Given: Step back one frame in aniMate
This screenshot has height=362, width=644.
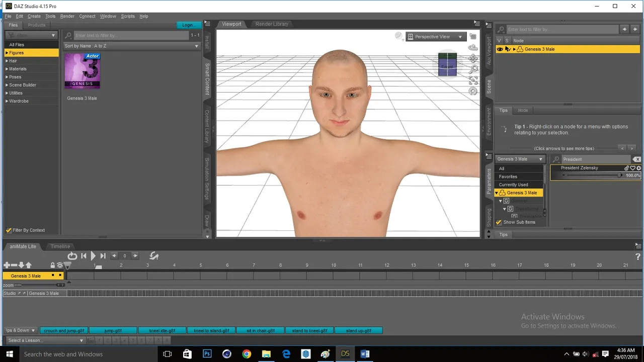Looking at the screenshot, I should pos(114,256).
